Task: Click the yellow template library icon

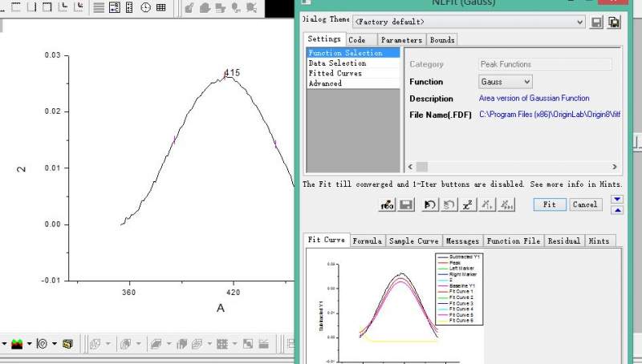Action: pos(67,344)
